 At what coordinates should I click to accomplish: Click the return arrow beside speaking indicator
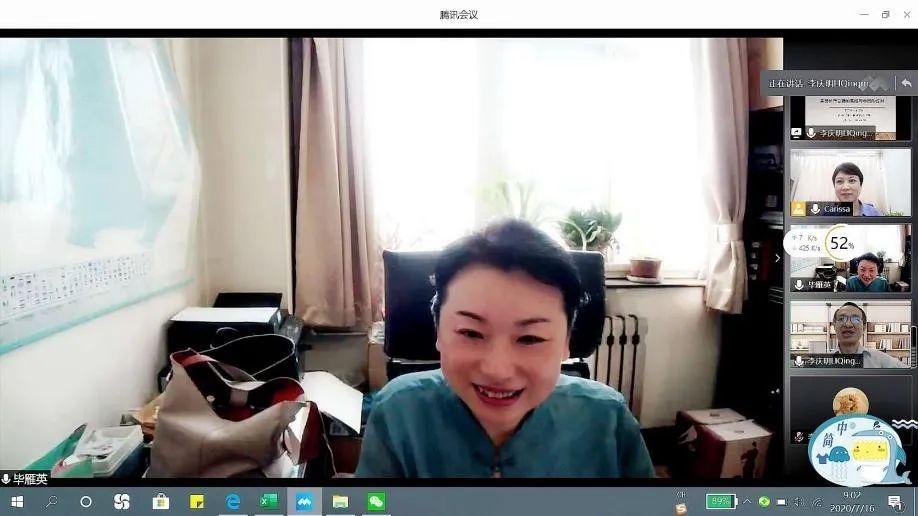(905, 83)
